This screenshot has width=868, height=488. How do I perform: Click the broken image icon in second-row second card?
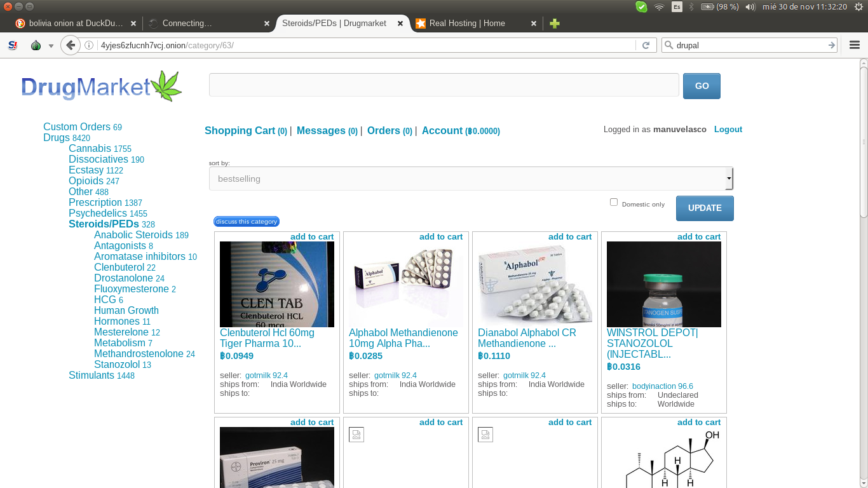(x=356, y=435)
